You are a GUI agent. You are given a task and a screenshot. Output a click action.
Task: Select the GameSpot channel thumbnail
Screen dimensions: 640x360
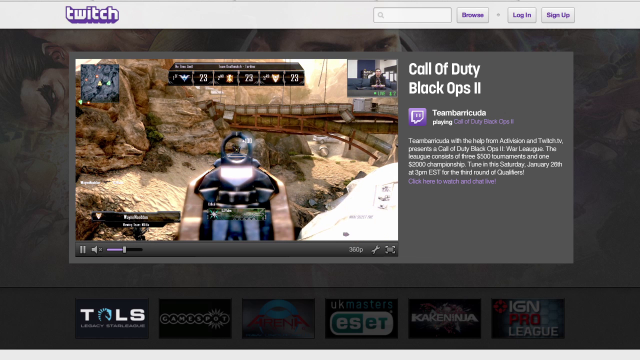pos(195,318)
